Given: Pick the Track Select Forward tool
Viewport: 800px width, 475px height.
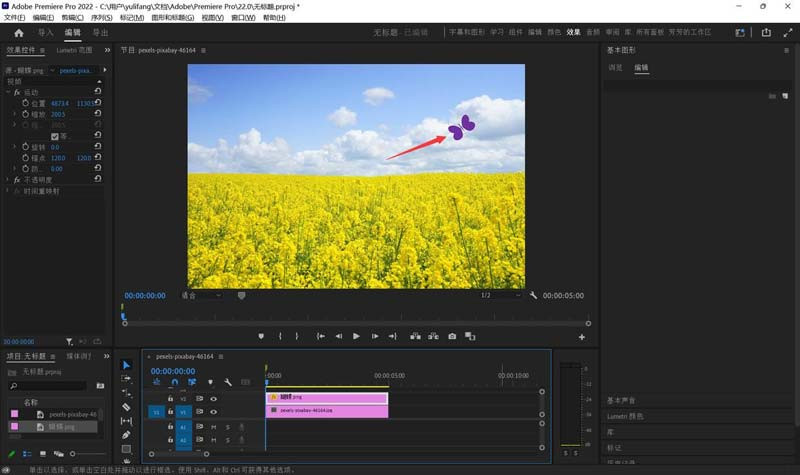Looking at the screenshot, I should click(126, 379).
